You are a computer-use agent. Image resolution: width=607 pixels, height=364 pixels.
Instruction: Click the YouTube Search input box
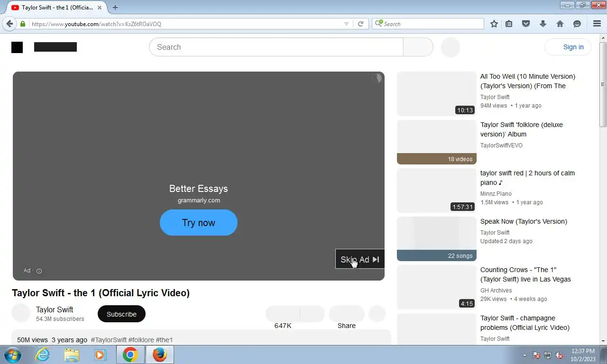click(276, 47)
